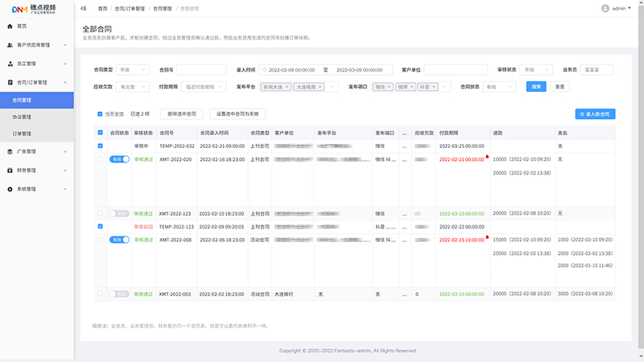644x362 pixels.
Task: Check the XMT-2022-003 row checkbox
Action: [x=100, y=294]
